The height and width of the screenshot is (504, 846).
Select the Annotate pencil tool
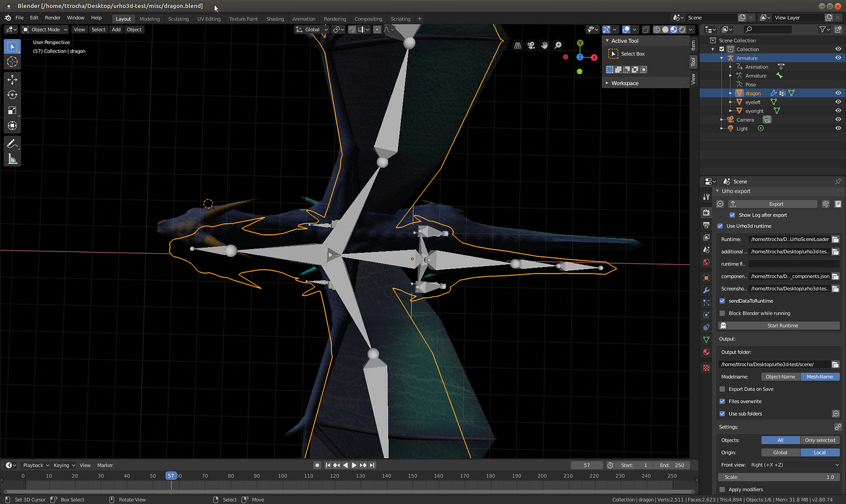point(12,143)
